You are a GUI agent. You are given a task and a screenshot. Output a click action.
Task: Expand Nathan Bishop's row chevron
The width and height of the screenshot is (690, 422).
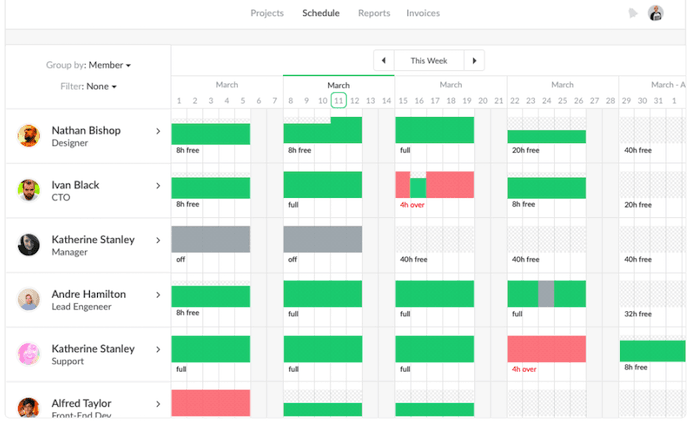tap(158, 131)
